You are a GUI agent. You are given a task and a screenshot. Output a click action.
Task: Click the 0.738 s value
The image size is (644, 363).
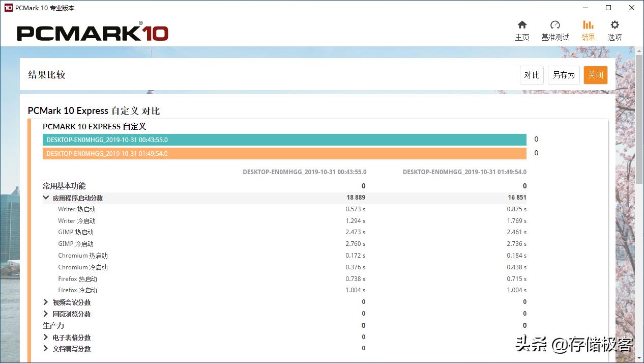pos(355,279)
